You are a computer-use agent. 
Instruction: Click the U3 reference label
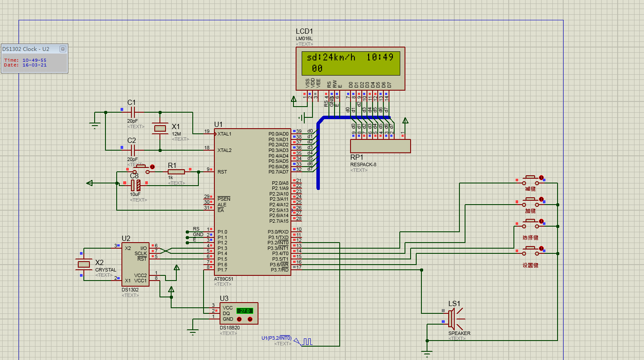pyautogui.click(x=224, y=298)
